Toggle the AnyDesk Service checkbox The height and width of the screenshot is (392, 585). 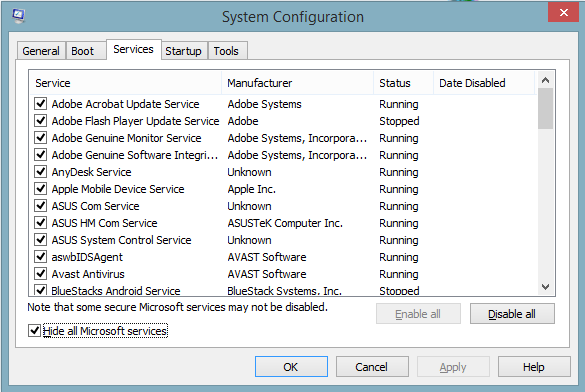click(x=40, y=172)
